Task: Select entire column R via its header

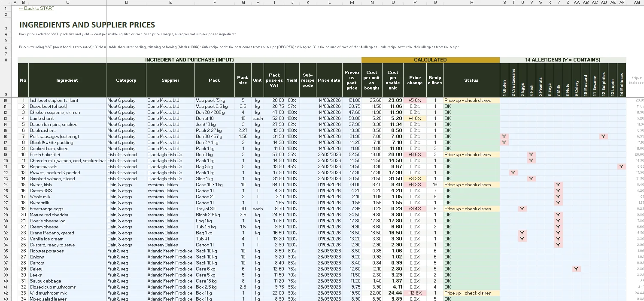Action: (x=471, y=3)
